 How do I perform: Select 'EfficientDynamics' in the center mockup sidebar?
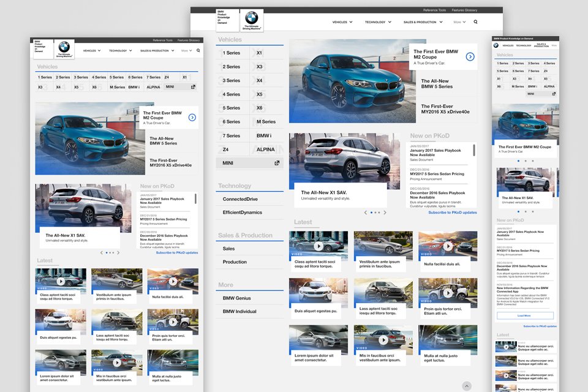[243, 213]
